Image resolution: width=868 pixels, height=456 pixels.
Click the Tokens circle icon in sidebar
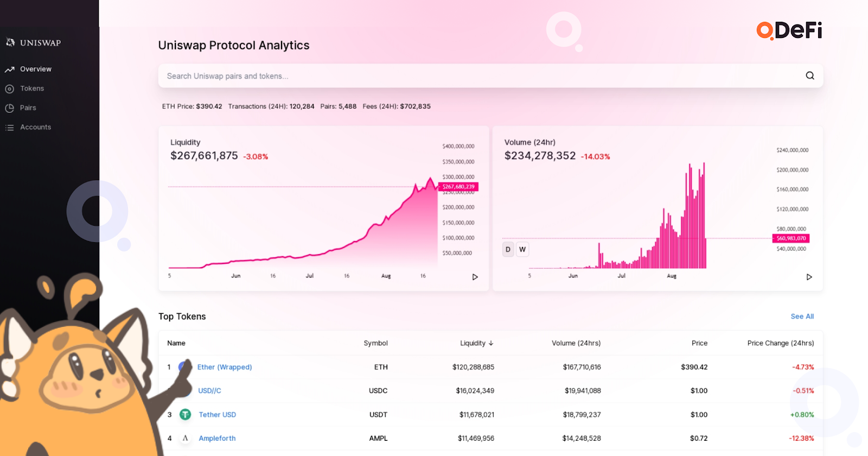pyautogui.click(x=9, y=88)
